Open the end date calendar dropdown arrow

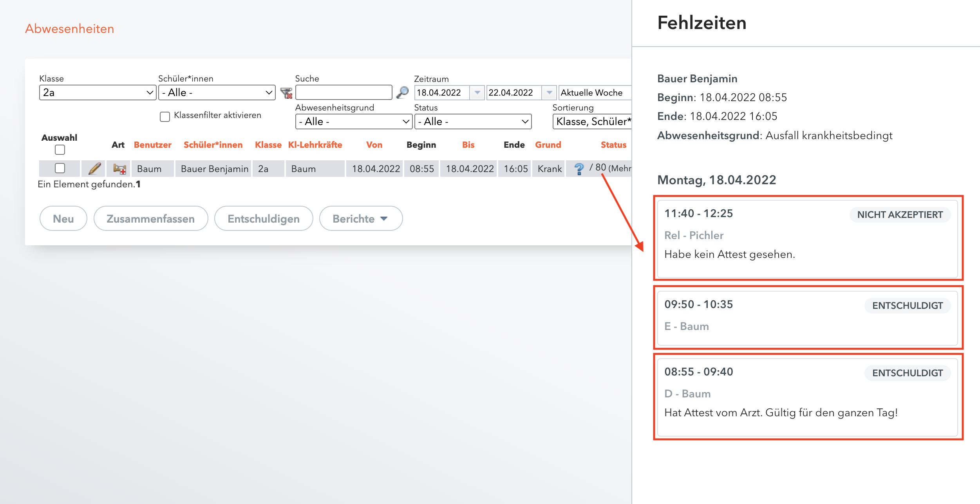(549, 92)
